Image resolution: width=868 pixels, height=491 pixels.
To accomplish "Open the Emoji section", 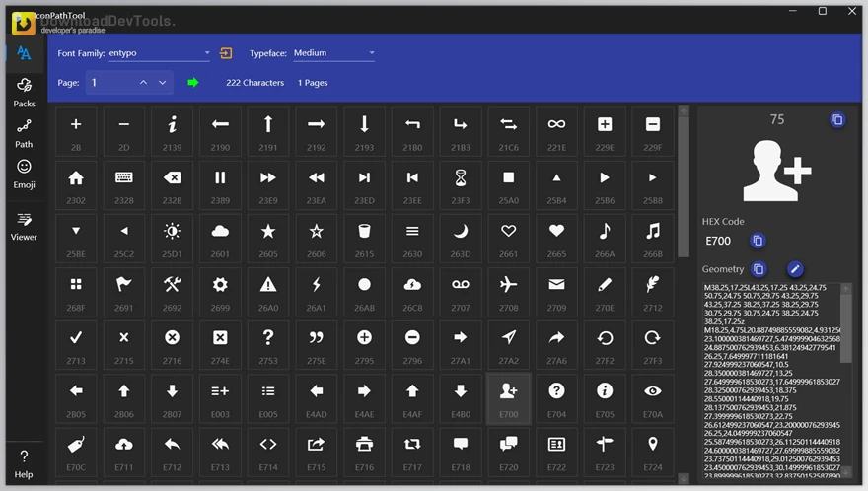I will coord(24,173).
